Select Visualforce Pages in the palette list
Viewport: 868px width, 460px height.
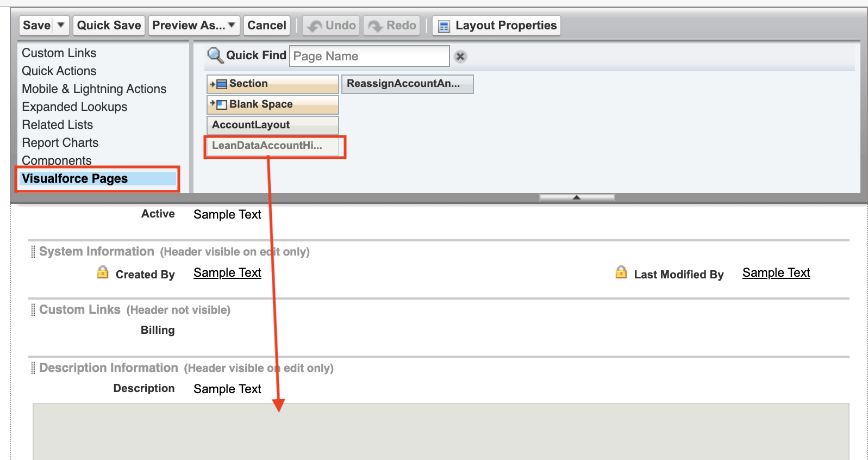point(75,179)
